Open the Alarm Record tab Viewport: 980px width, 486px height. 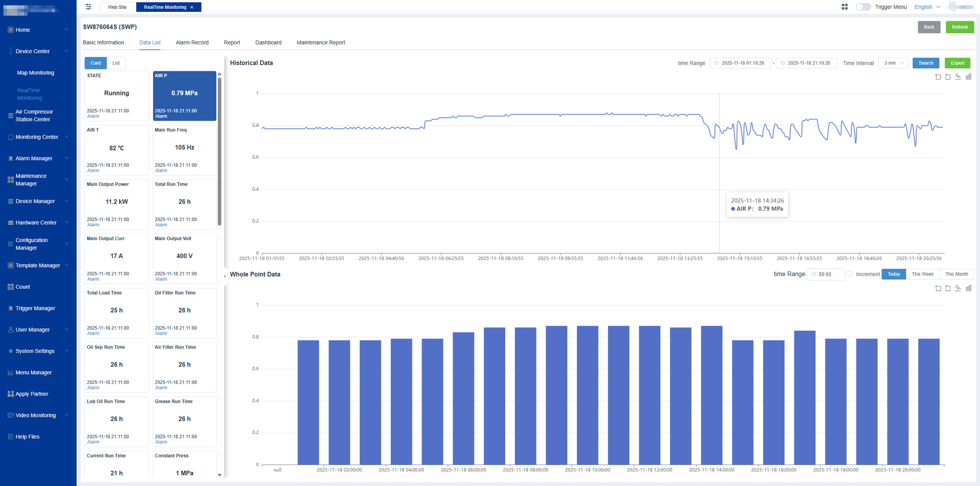pos(192,43)
